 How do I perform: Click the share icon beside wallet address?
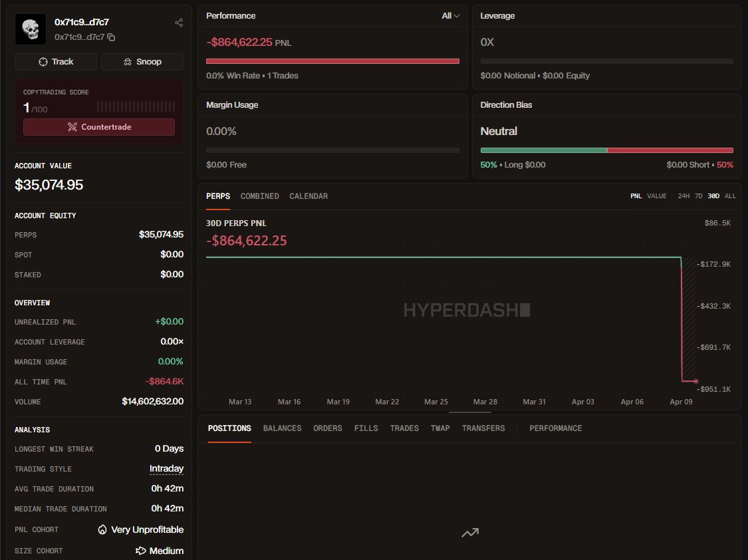click(179, 23)
